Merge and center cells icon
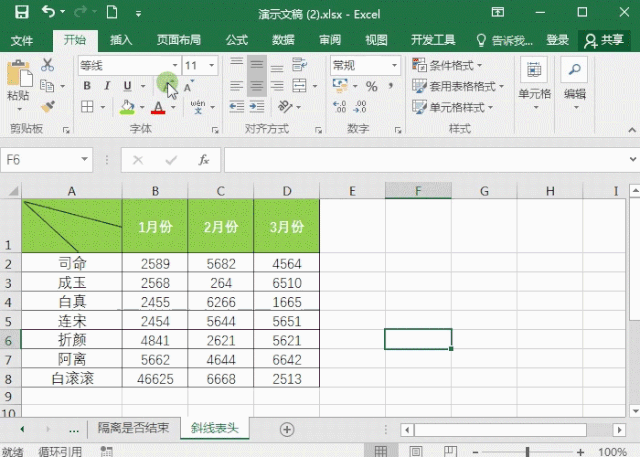The width and height of the screenshot is (640, 457). [x=299, y=86]
